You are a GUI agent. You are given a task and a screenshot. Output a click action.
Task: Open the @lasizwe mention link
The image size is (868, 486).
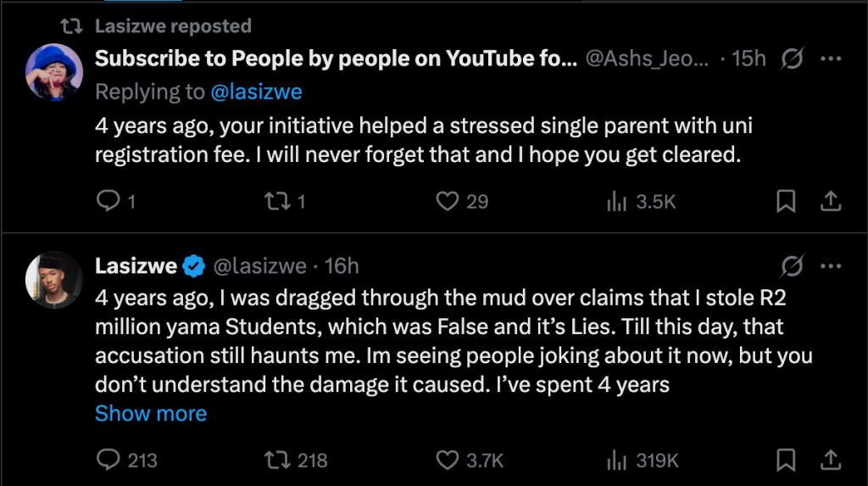[256, 92]
